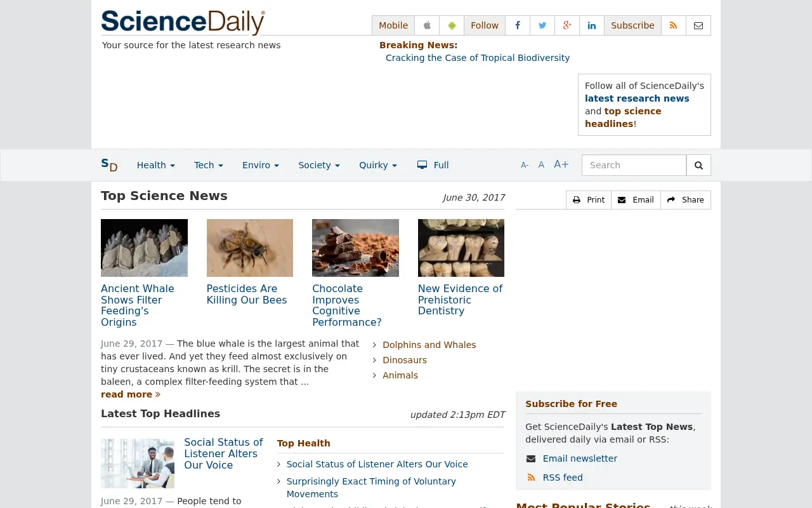
Task: Click the search magnifier button
Action: (698, 165)
